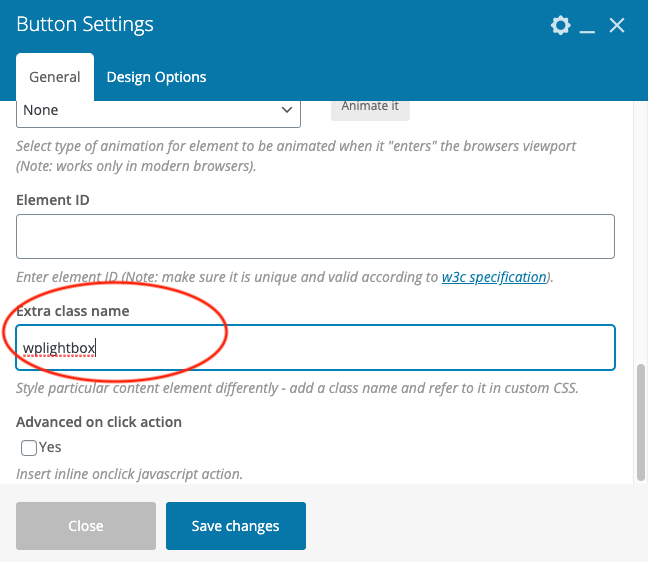
Task: Click the gray Close button
Action: point(86,526)
